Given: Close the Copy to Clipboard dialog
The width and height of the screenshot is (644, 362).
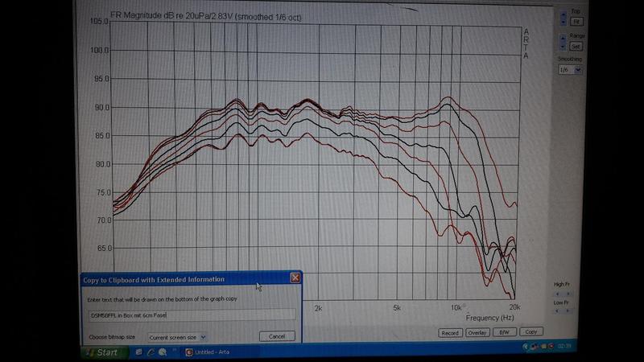Looking at the screenshot, I should coord(295,278).
